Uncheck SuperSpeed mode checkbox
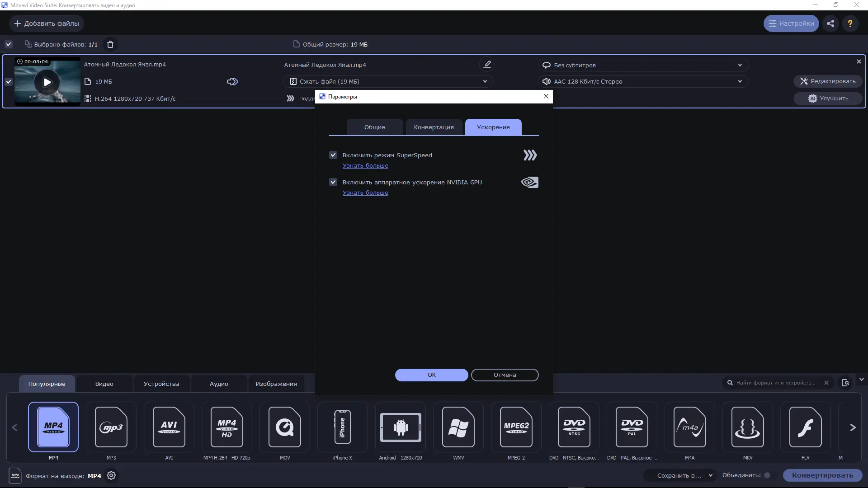 (333, 155)
